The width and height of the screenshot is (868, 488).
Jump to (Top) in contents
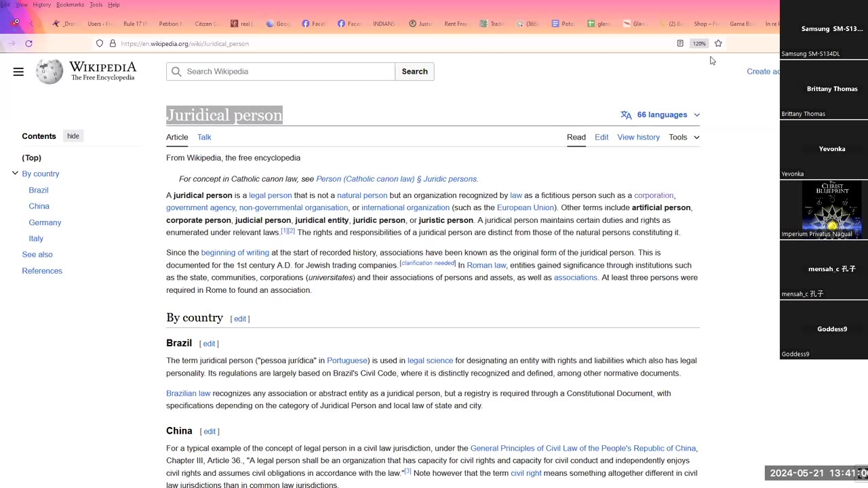[31, 157]
